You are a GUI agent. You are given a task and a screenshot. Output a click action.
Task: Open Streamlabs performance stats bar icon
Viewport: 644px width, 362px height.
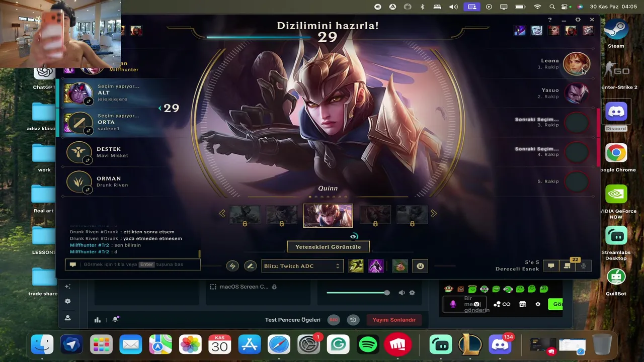point(98,319)
